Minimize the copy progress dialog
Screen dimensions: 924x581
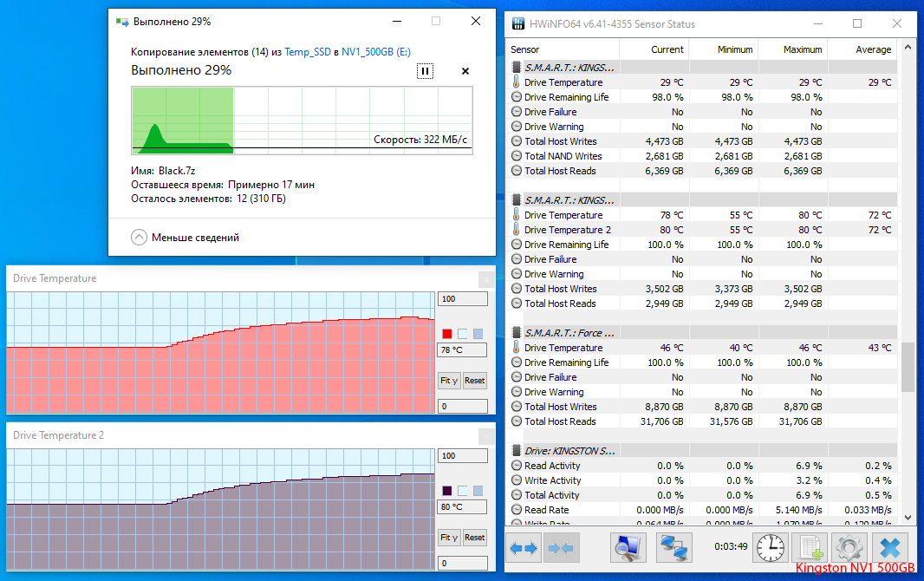397,21
